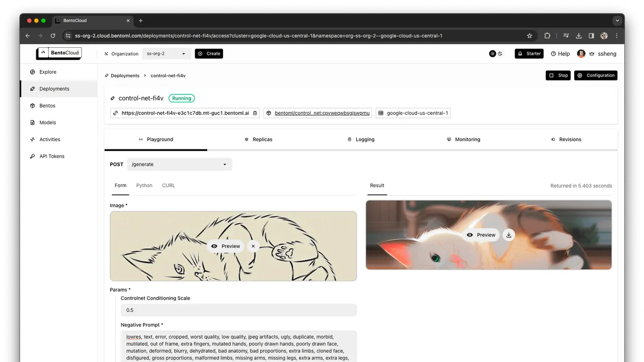This screenshot has width=644, height=362.
Task: Switch to the Playground tab
Action: [x=155, y=139]
